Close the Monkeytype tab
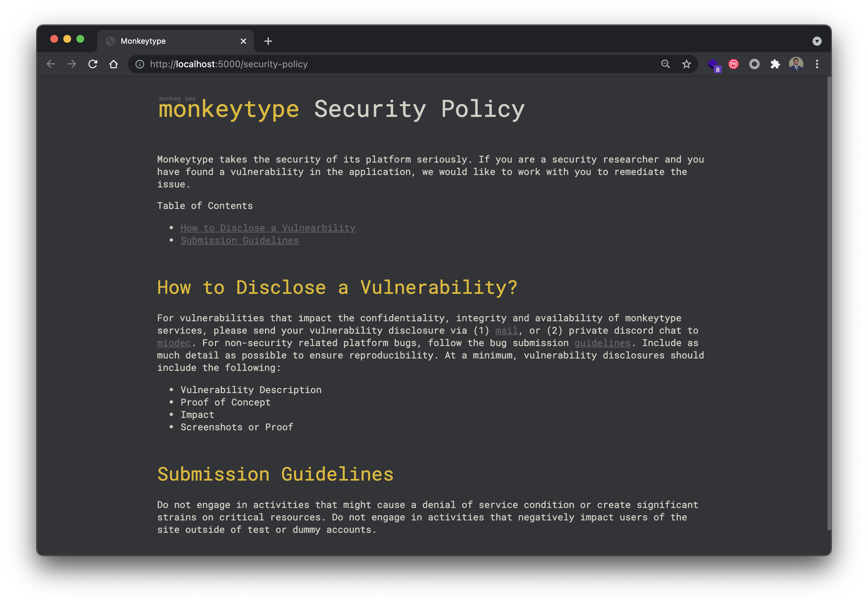The image size is (868, 604). [243, 41]
